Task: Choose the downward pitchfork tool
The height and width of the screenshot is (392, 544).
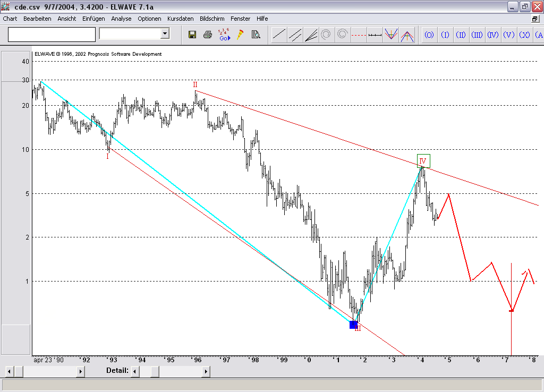Action: [391, 35]
